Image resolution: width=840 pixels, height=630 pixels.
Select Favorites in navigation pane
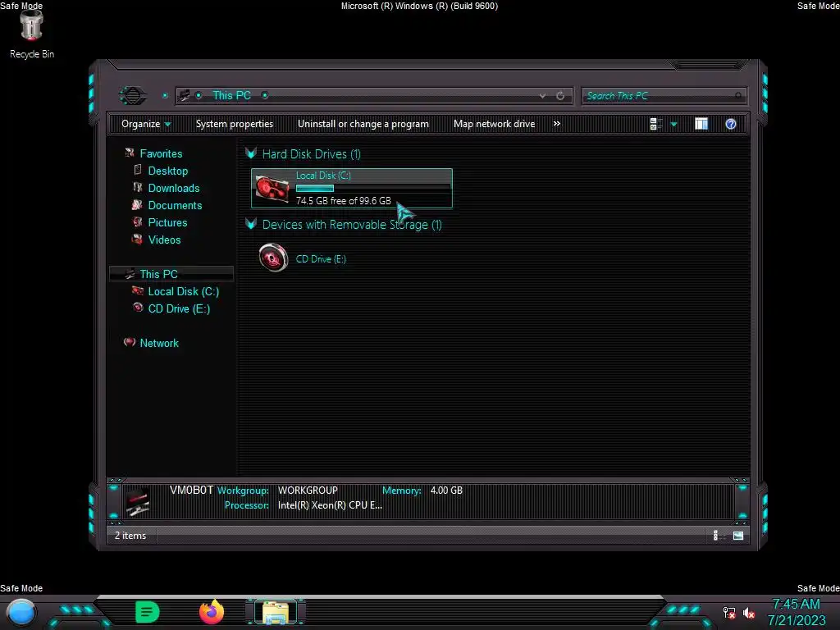[x=161, y=153]
